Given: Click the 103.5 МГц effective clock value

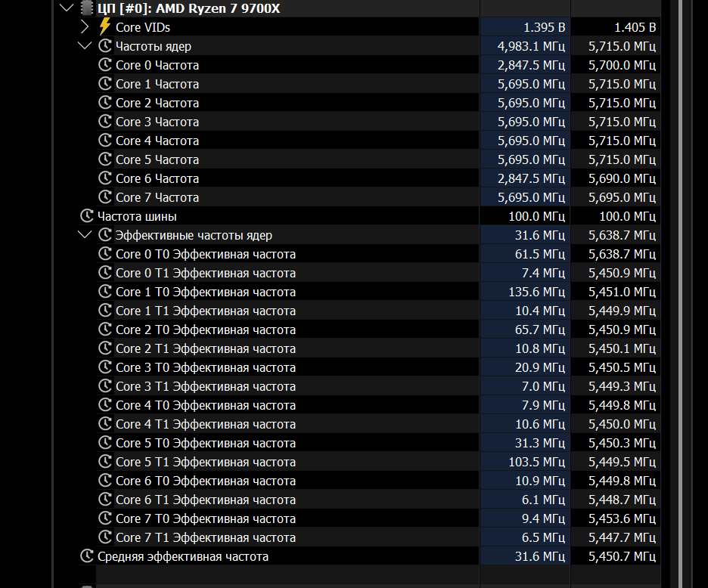Looking at the screenshot, I should [536, 462].
